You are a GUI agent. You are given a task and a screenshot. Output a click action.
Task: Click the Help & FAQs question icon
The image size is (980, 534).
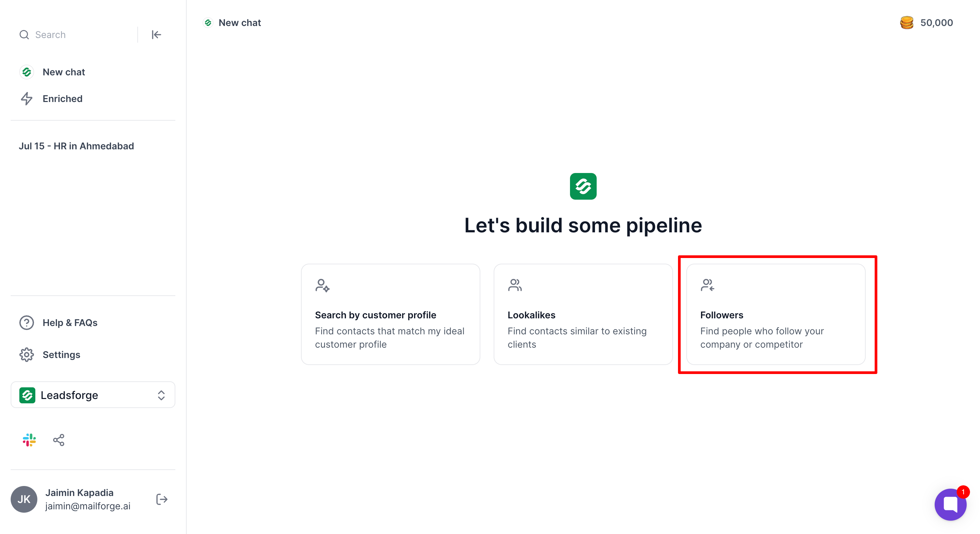[x=27, y=323]
